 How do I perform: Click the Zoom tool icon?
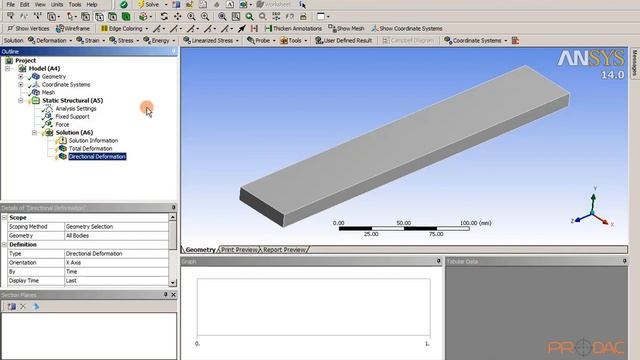[191, 16]
